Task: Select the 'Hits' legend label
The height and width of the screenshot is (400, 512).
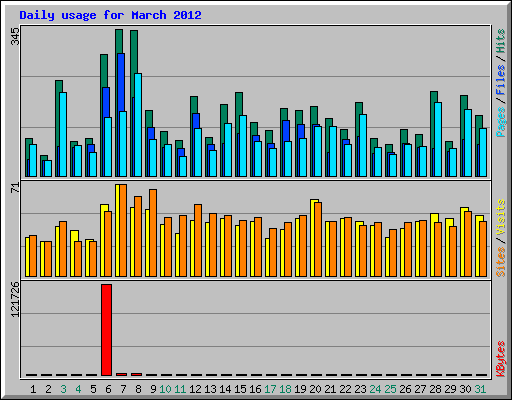Action: (x=501, y=41)
